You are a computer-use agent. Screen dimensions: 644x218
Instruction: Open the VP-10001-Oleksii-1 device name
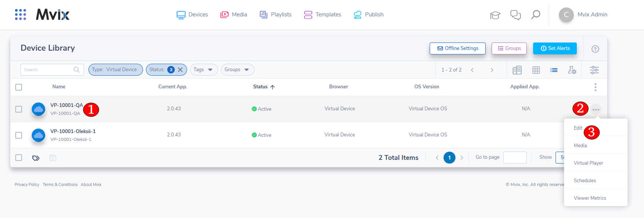coord(73,131)
